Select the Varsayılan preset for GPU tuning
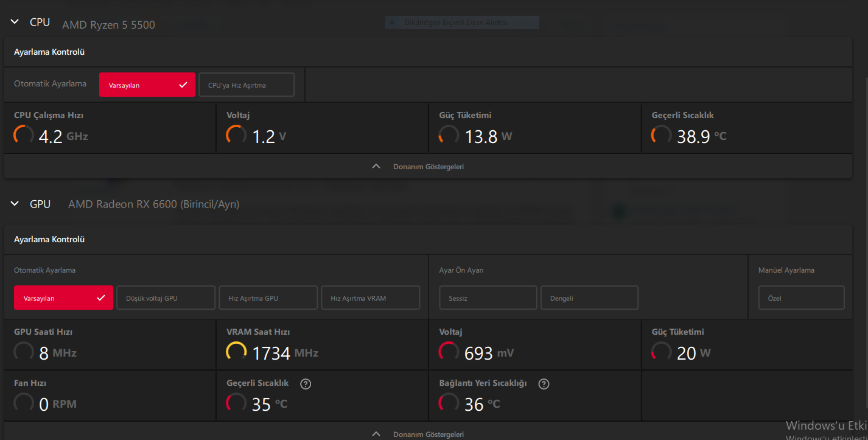868x440 pixels. point(63,298)
